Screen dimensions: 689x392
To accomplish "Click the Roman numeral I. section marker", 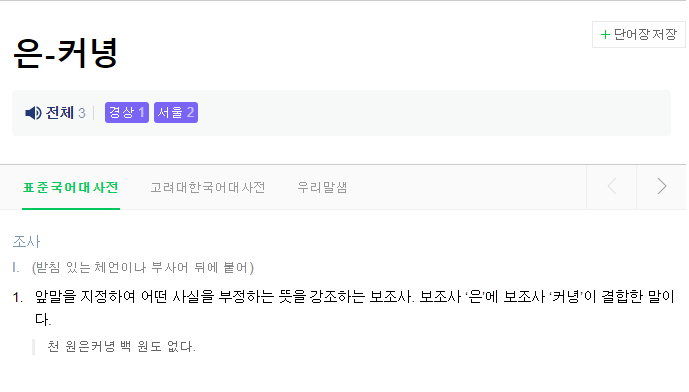I will pyautogui.click(x=16, y=267).
